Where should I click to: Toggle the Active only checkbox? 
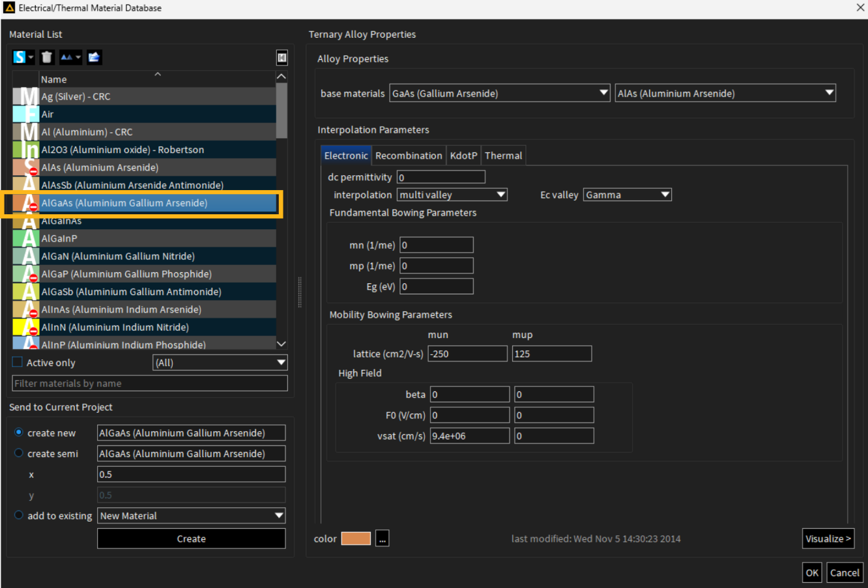click(18, 362)
